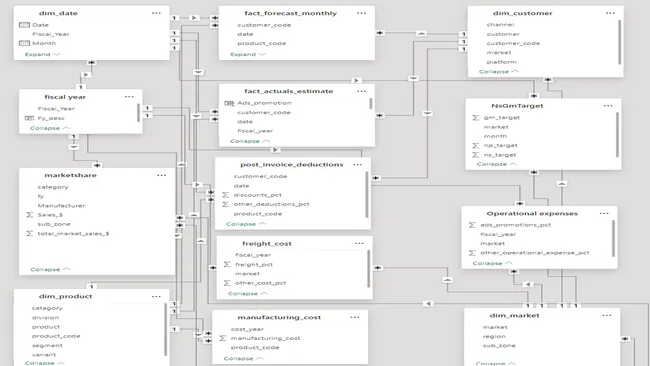Click sigma icon next to ns_target
The width and height of the screenshot is (650, 366).
[x=475, y=155]
